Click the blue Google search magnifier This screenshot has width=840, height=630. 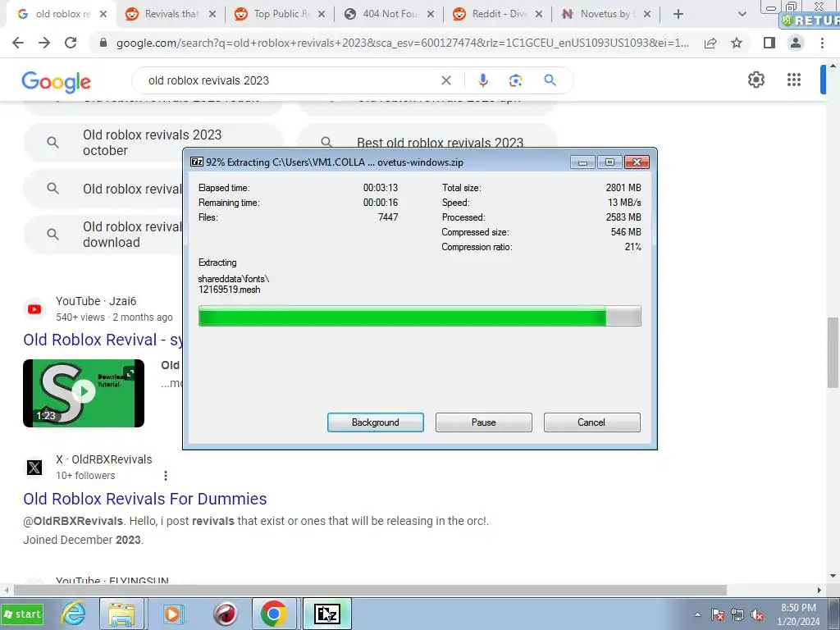pos(550,80)
